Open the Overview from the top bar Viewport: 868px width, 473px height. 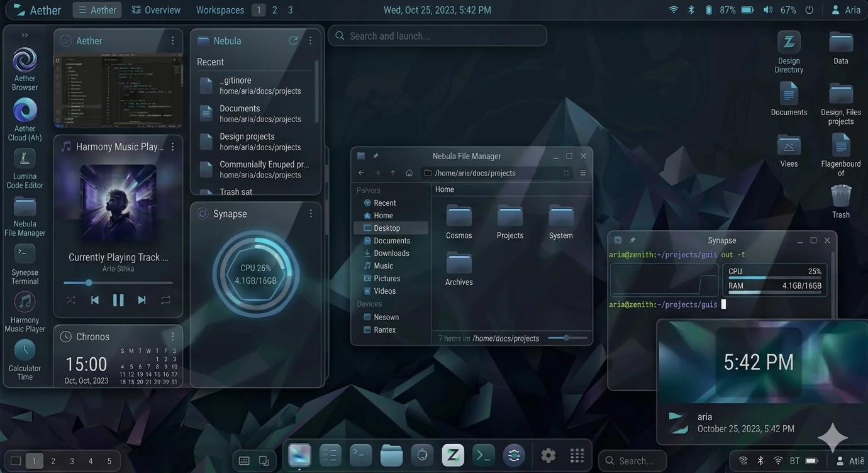click(x=155, y=9)
